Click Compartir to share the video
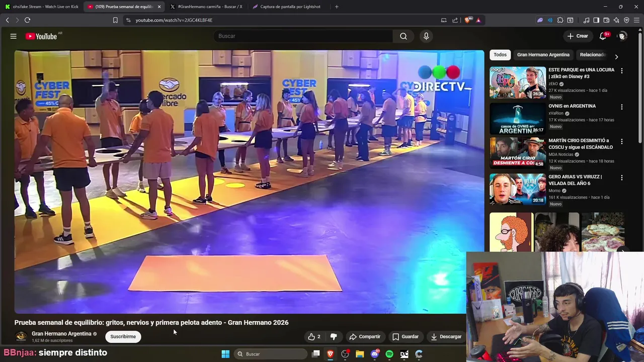644x362 pixels. (365, 337)
